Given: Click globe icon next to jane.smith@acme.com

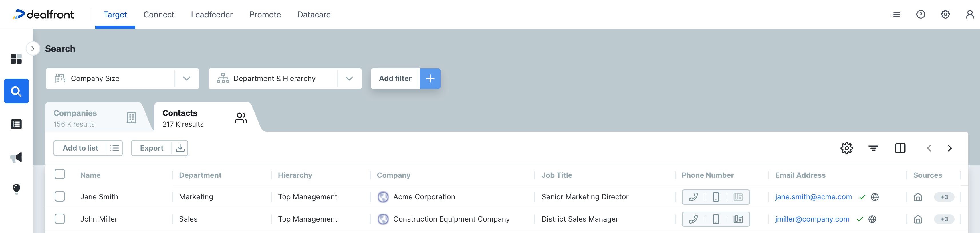Looking at the screenshot, I should [x=875, y=197].
